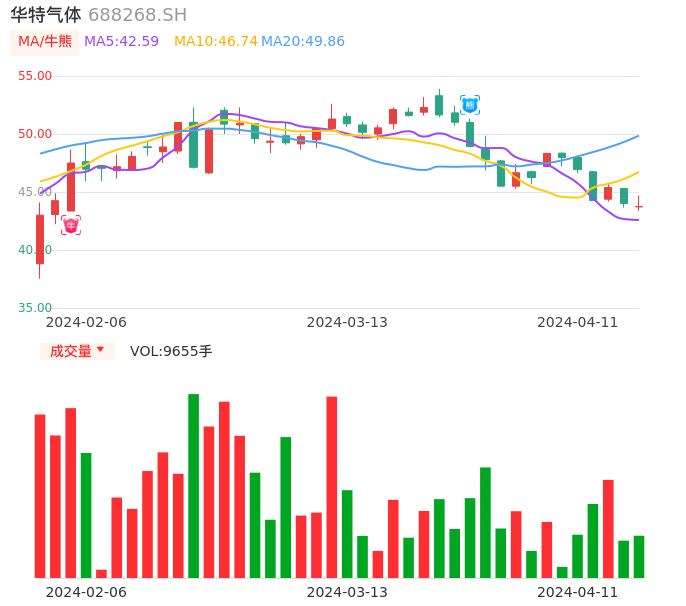Image resolution: width=686 pixels, height=606 pixels.
Task: Select the last candlestick on the right
Action: [639, 207]
